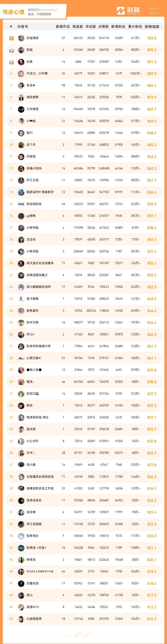The image size is (167, 644).
Task: Sort by 点赞数 column header
Action: tap(104, 26)
